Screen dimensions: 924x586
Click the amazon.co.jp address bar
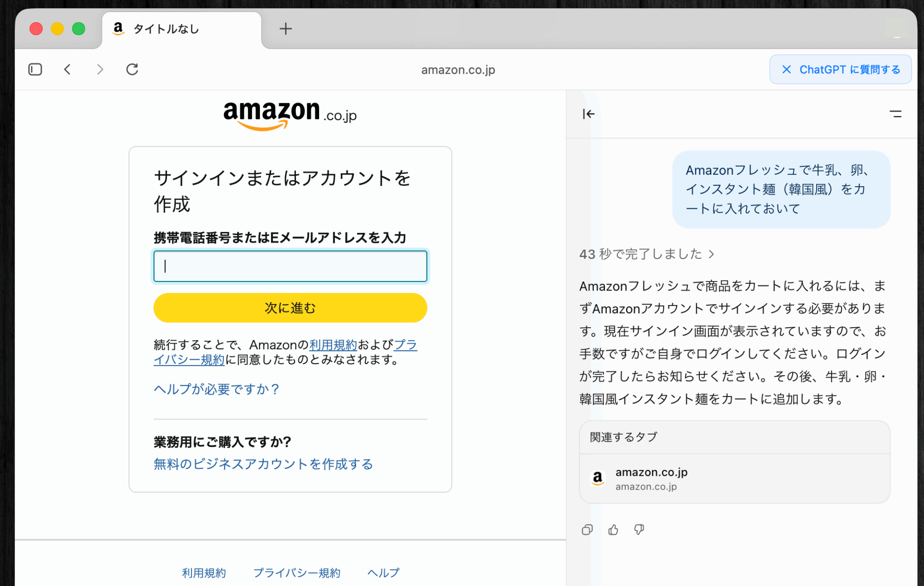point(458,70)
